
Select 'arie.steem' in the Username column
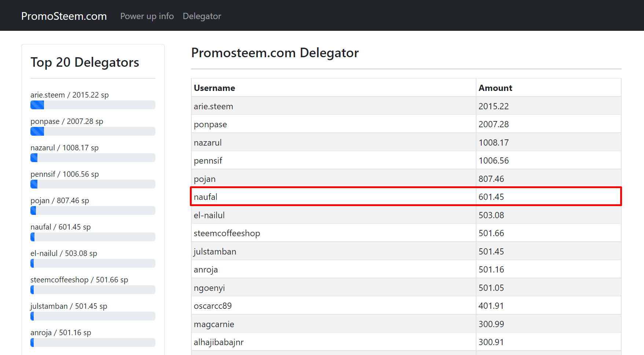pos(334,106)
